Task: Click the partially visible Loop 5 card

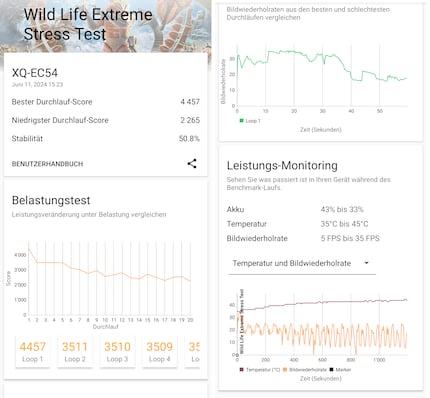Action: (x=193, y=352)
